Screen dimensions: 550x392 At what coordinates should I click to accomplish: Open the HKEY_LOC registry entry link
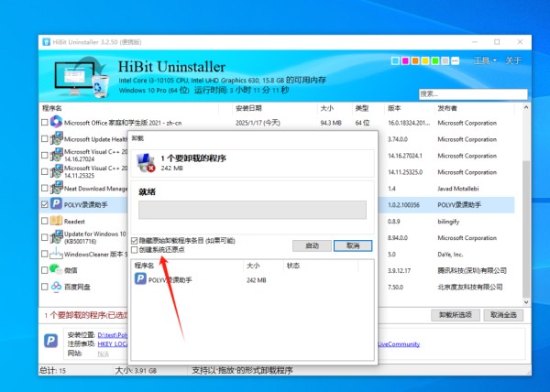coord(112,344)
